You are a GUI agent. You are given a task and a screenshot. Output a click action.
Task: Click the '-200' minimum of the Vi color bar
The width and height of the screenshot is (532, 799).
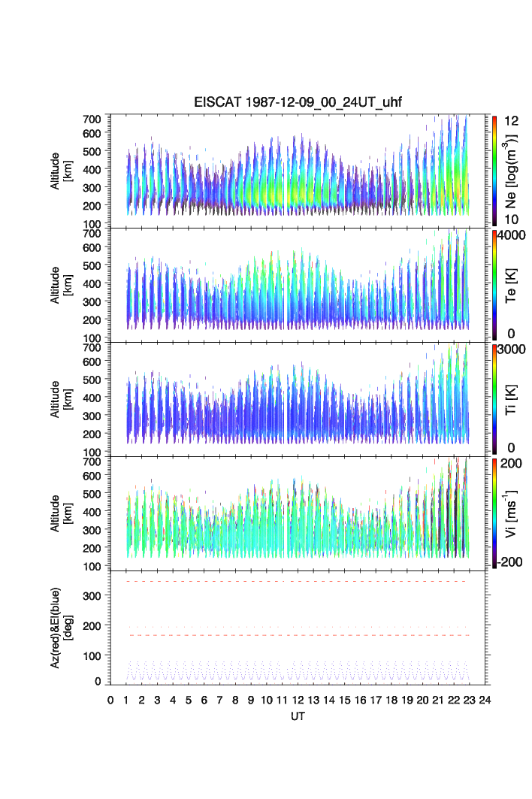click(x=510, y=562)
